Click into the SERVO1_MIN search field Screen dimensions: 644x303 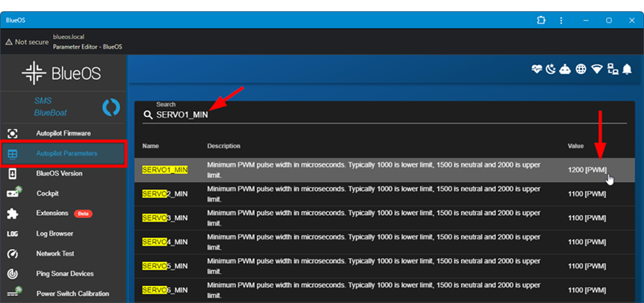(x=385, y=115)
